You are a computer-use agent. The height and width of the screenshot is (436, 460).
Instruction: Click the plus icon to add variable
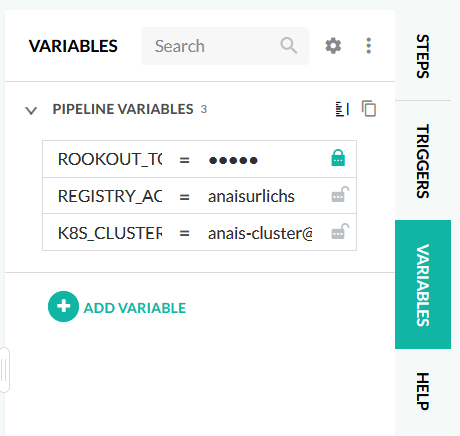[x=63, y=306]
